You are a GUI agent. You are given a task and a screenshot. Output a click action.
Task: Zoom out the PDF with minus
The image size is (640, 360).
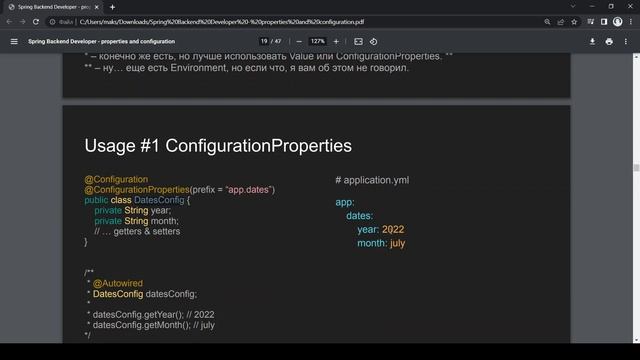click(x=299, y=42)
